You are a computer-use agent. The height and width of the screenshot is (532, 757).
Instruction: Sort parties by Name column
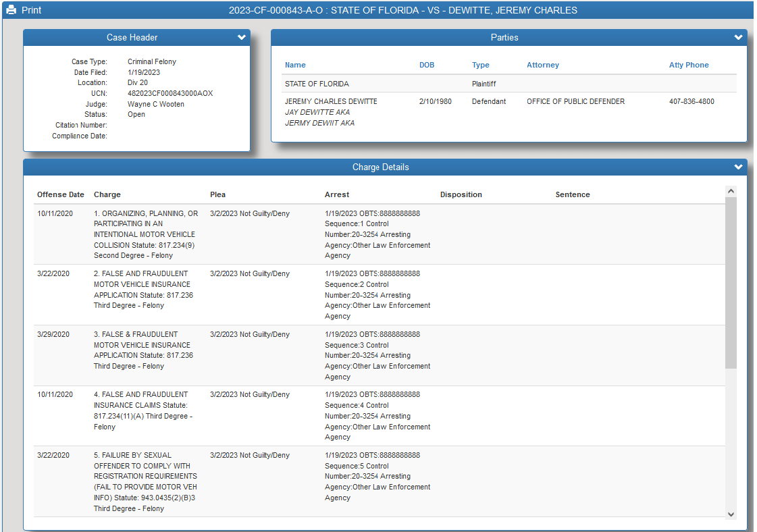point(295,65)
